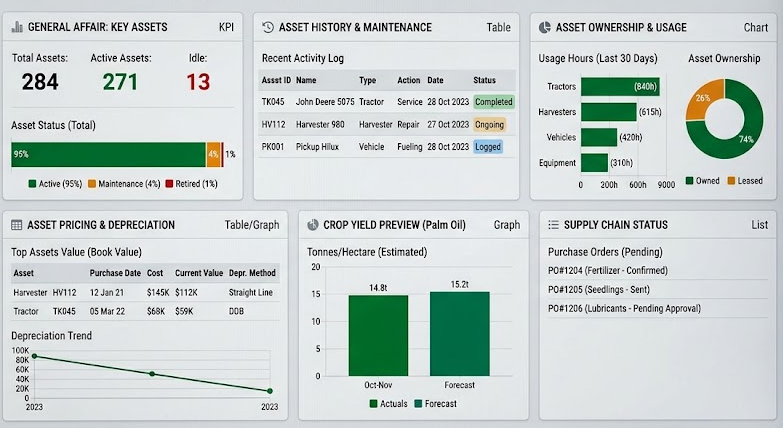
Task: Click the DDB depreciation method cell
Action: 236,311
